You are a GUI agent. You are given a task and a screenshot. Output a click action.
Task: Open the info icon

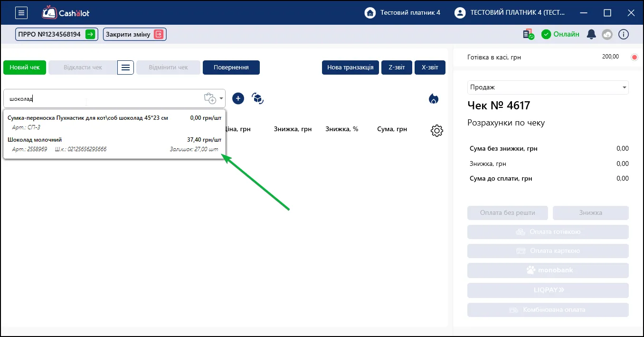[624, 34]
